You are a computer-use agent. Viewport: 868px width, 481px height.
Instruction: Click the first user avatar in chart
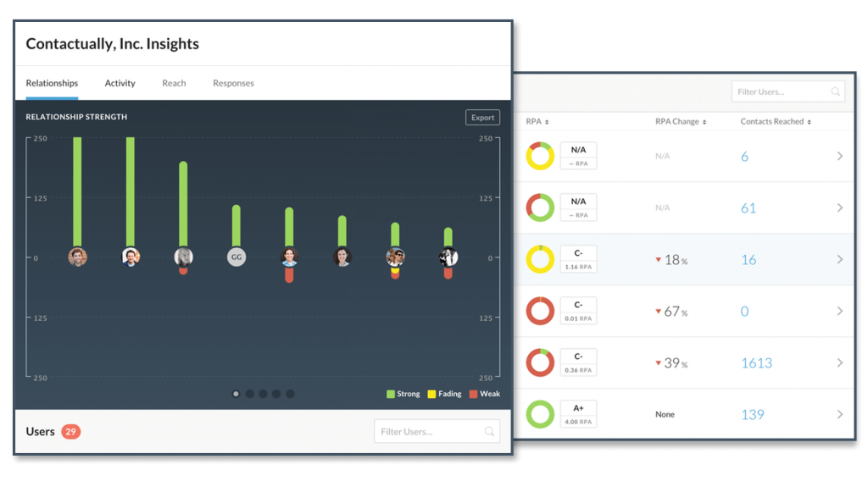(78, 257)
